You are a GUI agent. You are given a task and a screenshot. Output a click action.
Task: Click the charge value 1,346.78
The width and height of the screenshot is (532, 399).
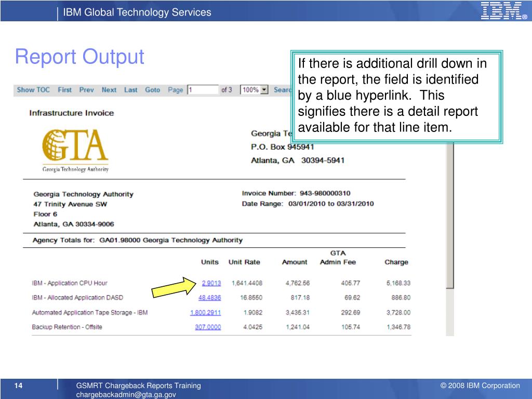pos(398,327)
